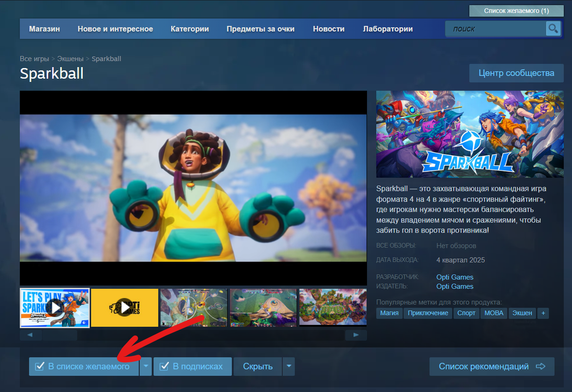This screenshot has width=572, height=392.
Task: Open the Лаборатории menu item
Action: point(388,29)
